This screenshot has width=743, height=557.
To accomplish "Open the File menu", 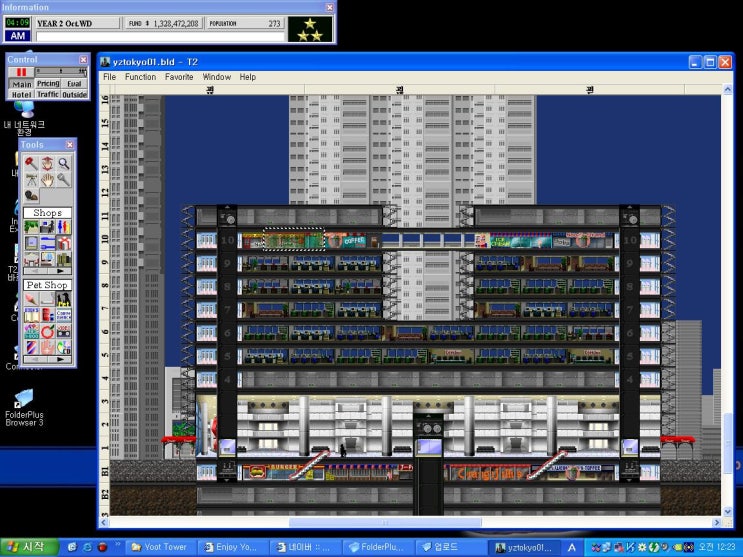I will click(109, 77).
